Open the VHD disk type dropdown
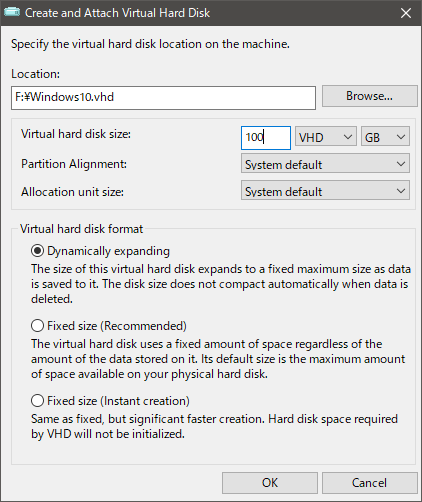422x502 pixels. (326, 137)
